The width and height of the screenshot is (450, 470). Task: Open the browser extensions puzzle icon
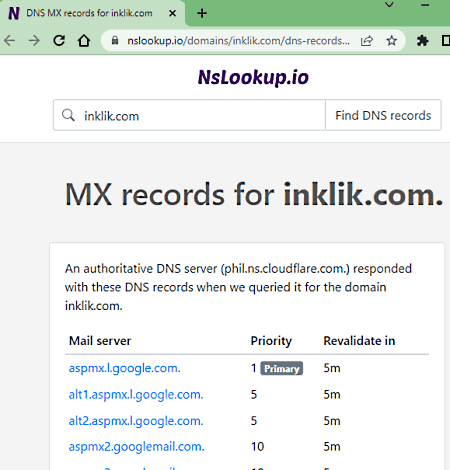click(x=422, y=41)
